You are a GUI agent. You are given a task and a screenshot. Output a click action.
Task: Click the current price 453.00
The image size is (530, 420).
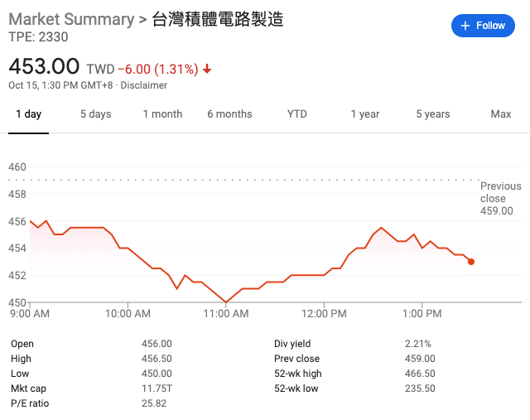pos(44,66)
